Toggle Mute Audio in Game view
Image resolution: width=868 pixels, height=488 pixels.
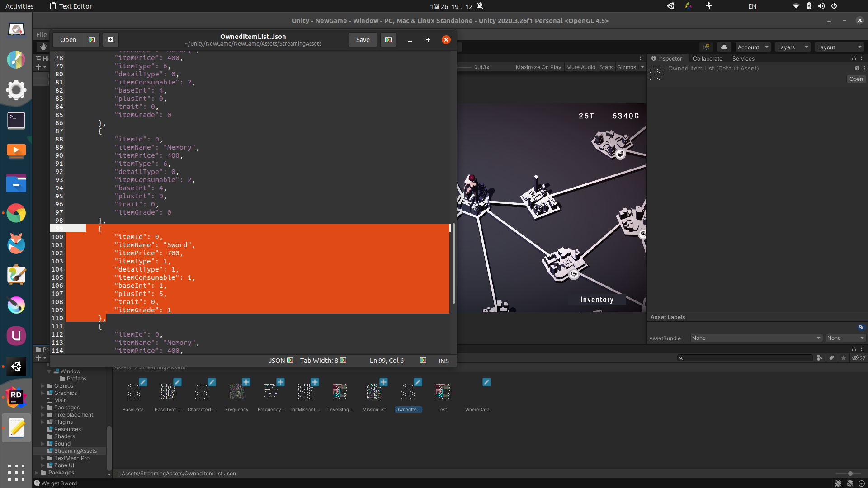click(580, 67)
